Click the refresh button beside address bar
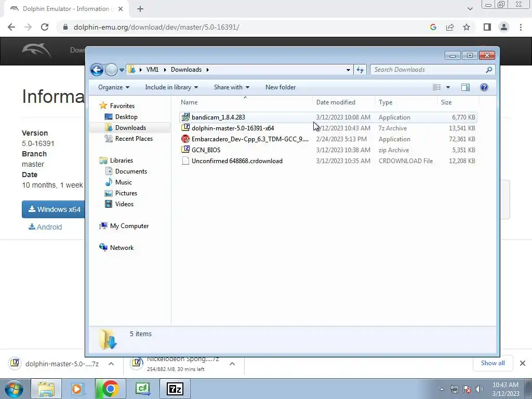 coord(360,70)
